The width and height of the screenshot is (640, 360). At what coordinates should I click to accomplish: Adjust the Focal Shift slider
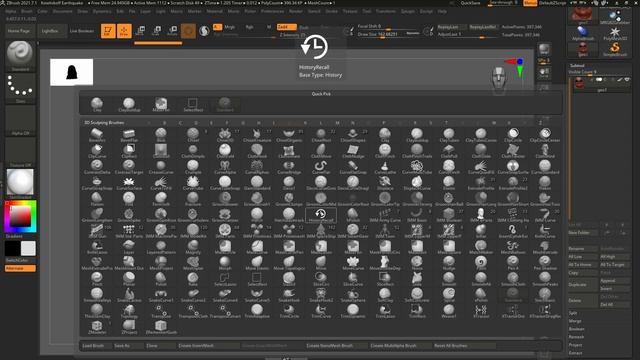pos(389,26)
